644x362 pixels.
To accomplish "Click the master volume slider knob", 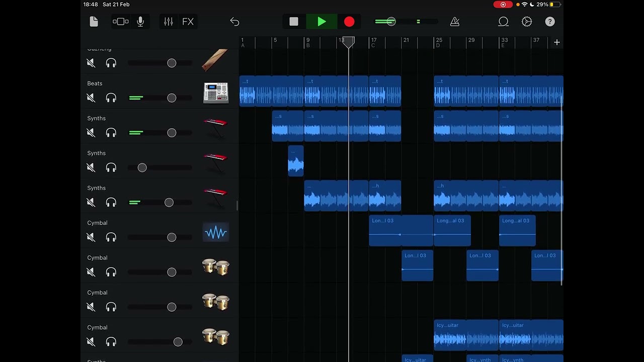I will (391, 22).
